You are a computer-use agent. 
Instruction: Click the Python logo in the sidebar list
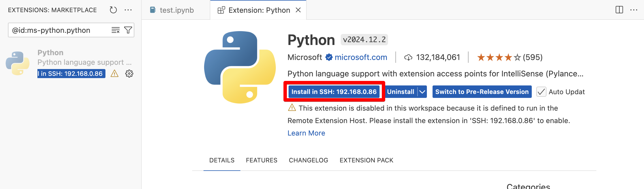18,63
